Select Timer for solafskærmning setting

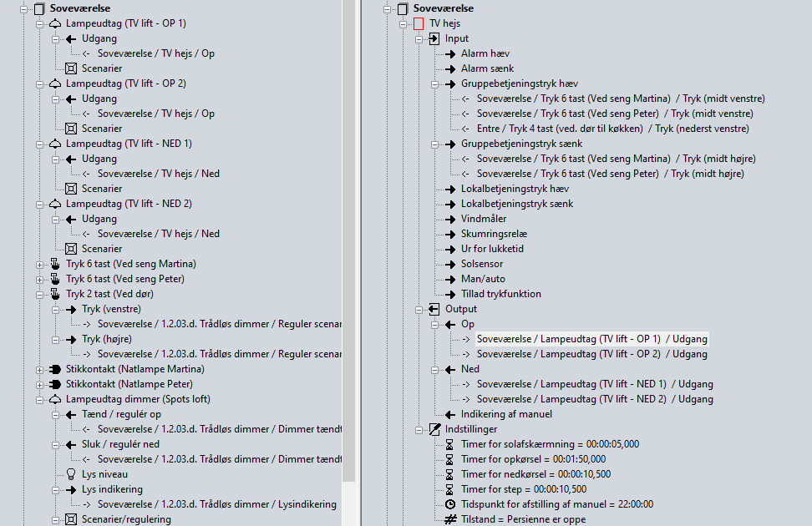pyautogui.click(x=550, y=444)
